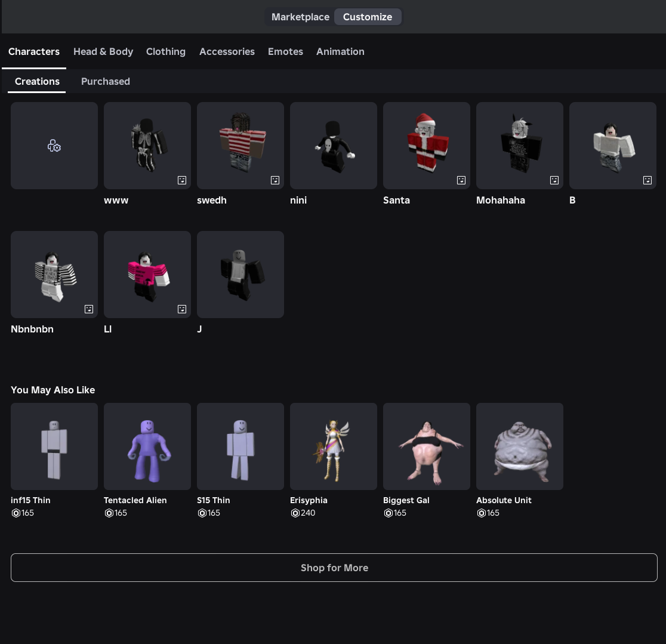Open the Accessories tab

coord(227,51)
